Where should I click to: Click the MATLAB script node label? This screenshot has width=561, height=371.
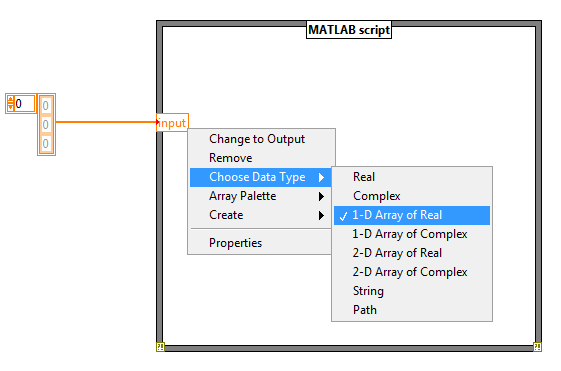click(349, 30)
